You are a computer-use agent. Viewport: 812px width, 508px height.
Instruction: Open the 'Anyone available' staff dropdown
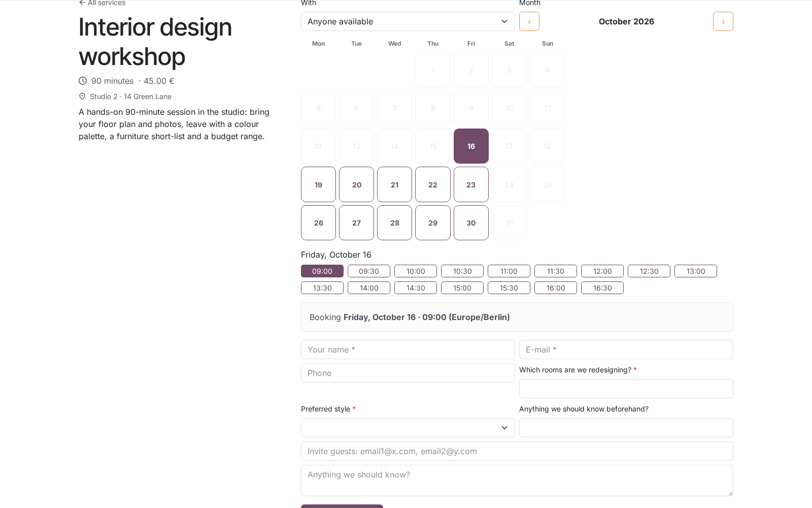pos(408,21)
